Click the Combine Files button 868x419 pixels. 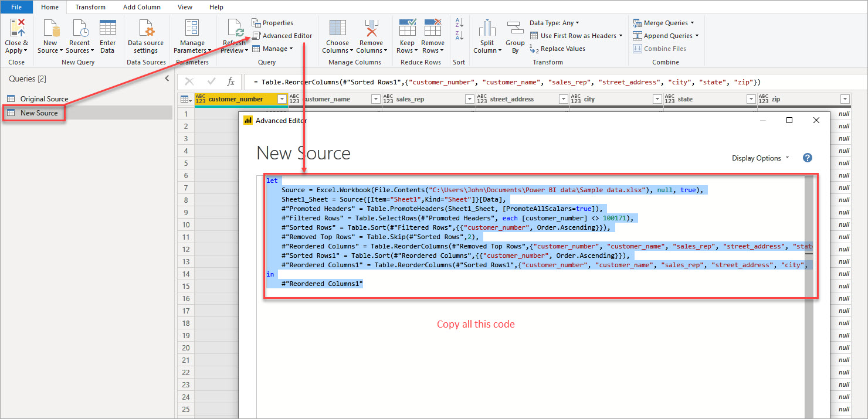pos(659,49)
